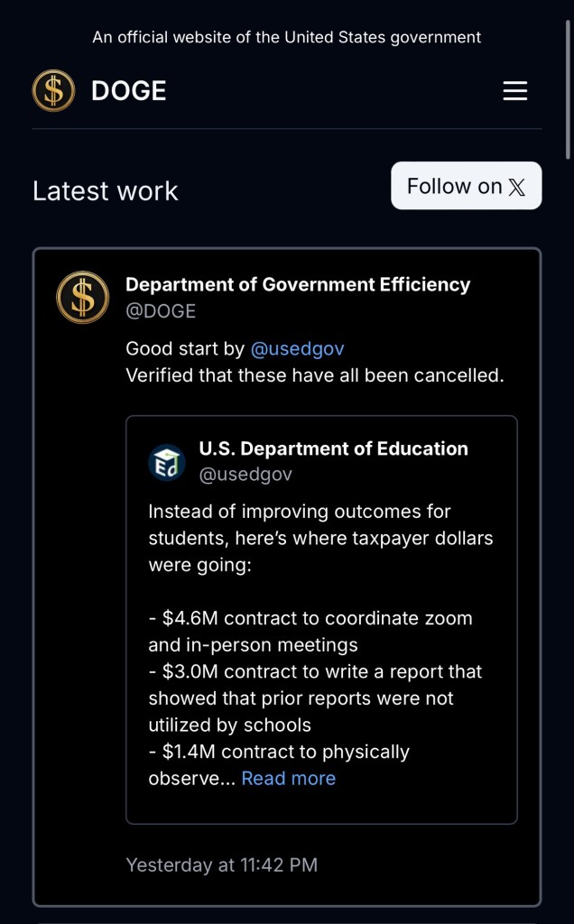
Task: Click the "$4.6M contract" line in quoted post
Action: tap(311, 619)
